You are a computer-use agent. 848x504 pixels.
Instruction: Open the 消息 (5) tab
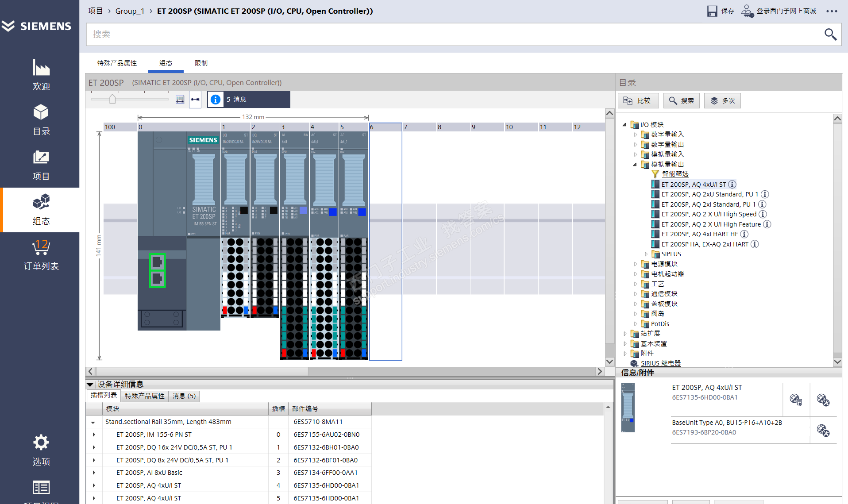pyautogui.click(x=184, y=396)
